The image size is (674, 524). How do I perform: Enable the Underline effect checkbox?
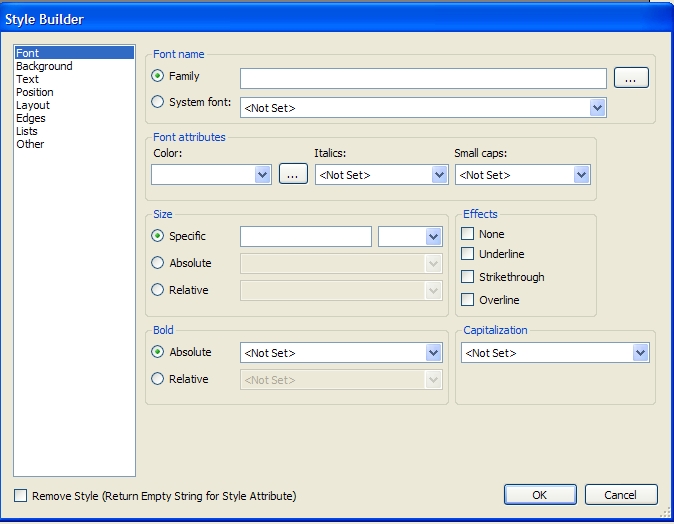tap(467, 255)
